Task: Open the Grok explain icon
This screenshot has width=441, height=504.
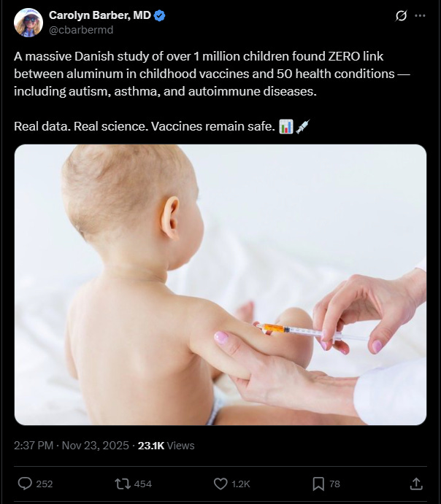Action: click(401, 15)
